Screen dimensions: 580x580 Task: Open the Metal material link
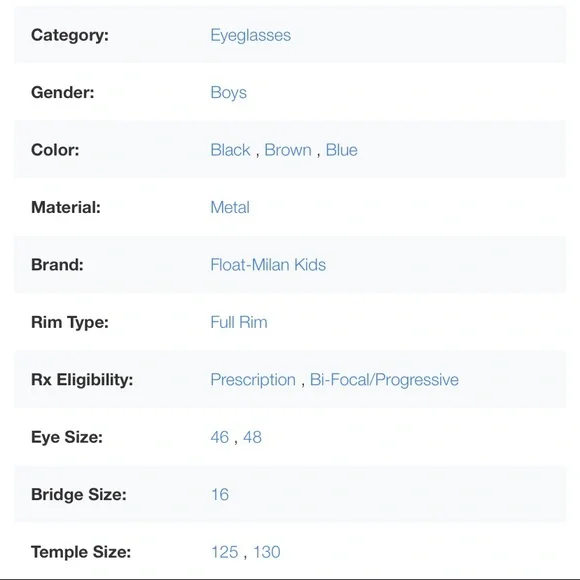[x=230, y=207]
